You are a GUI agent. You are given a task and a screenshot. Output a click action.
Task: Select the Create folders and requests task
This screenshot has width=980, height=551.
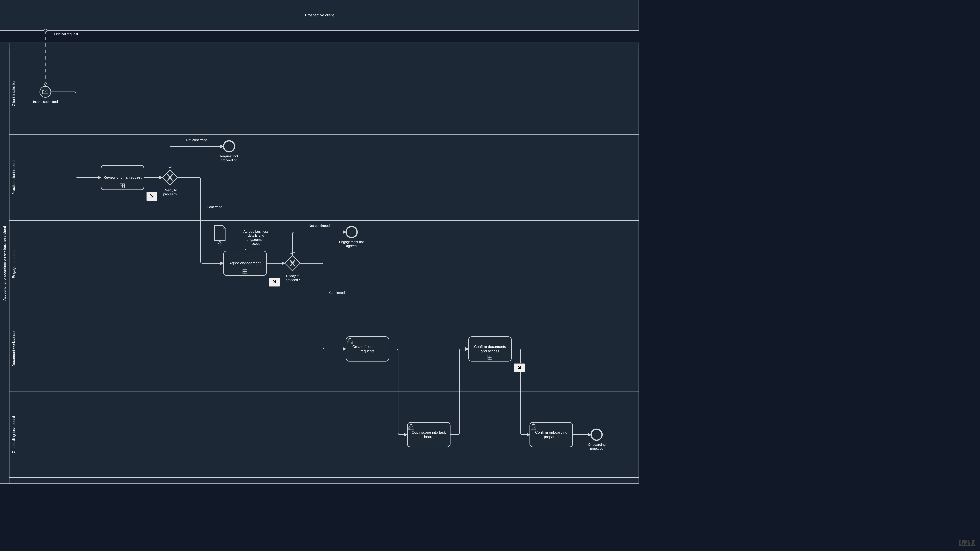(367, 349)
